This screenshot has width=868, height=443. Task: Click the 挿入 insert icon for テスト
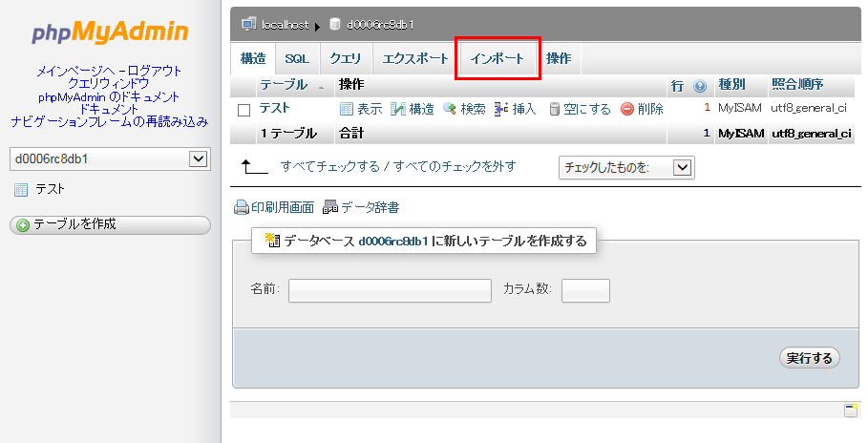(501, 109)
